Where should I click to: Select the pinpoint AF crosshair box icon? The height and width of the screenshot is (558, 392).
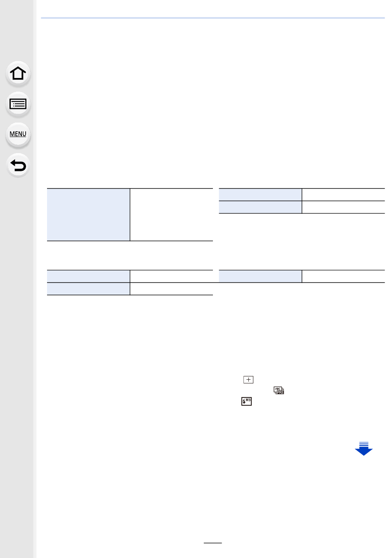[248, 380]
